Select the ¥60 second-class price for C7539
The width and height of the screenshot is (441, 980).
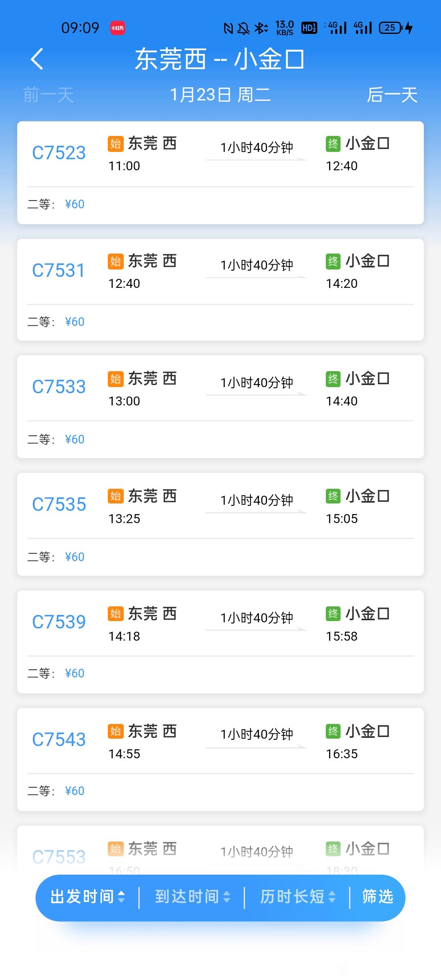(75, 673)
